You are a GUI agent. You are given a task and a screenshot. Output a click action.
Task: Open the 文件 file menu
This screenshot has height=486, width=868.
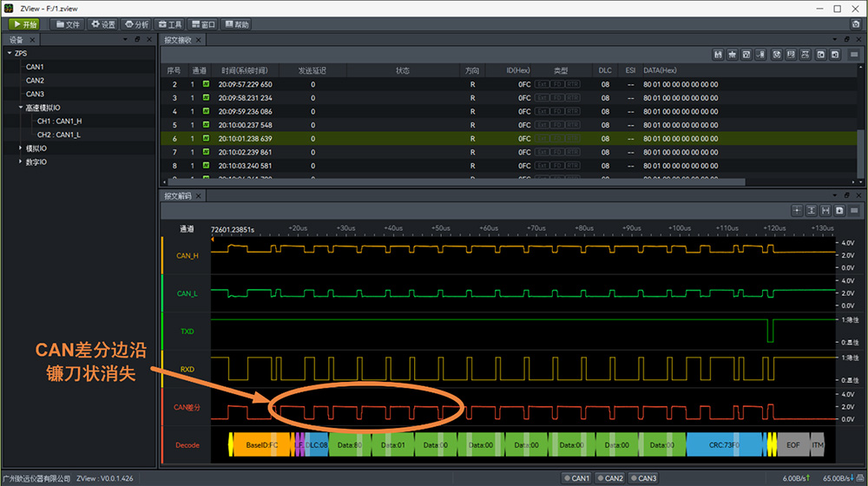tap(68, 24)
